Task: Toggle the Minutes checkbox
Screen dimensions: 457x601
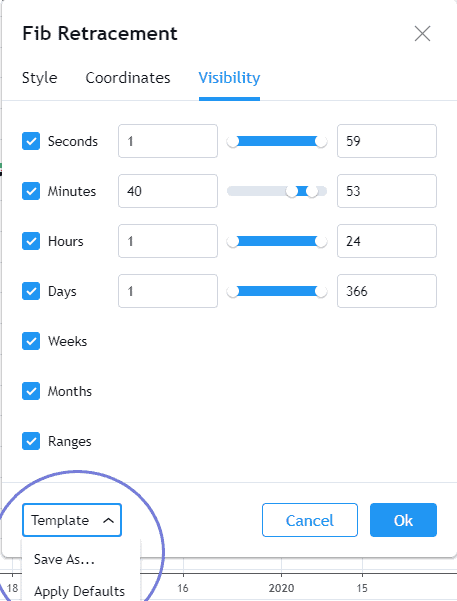Action: point(31,191)
